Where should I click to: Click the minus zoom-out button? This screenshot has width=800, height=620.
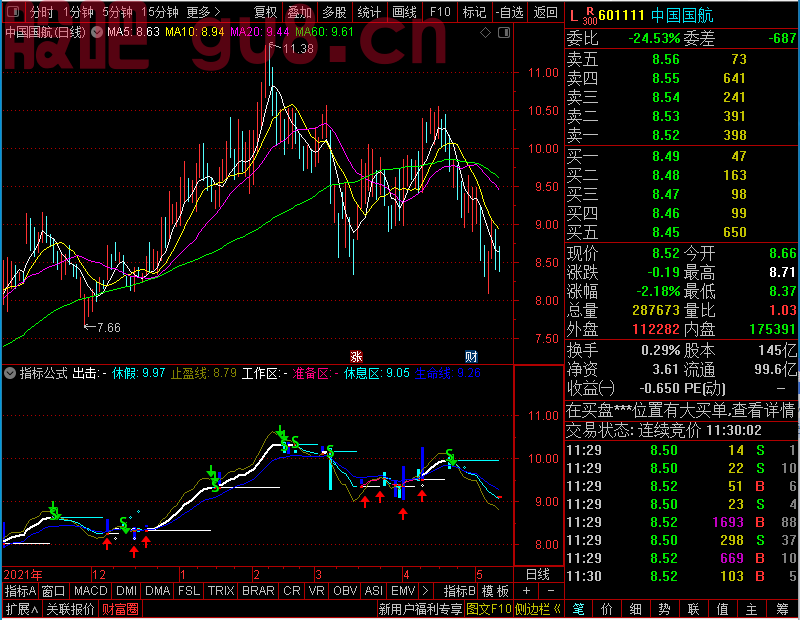[x=551, y=591]
